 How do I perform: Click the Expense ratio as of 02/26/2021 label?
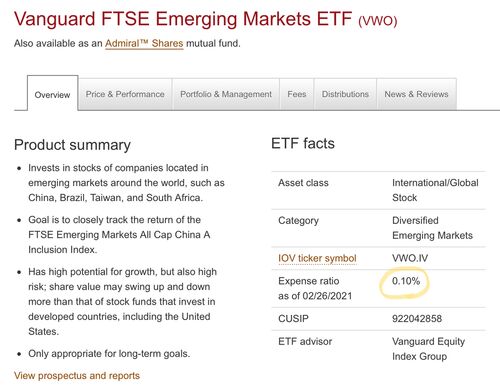point(315,288)
